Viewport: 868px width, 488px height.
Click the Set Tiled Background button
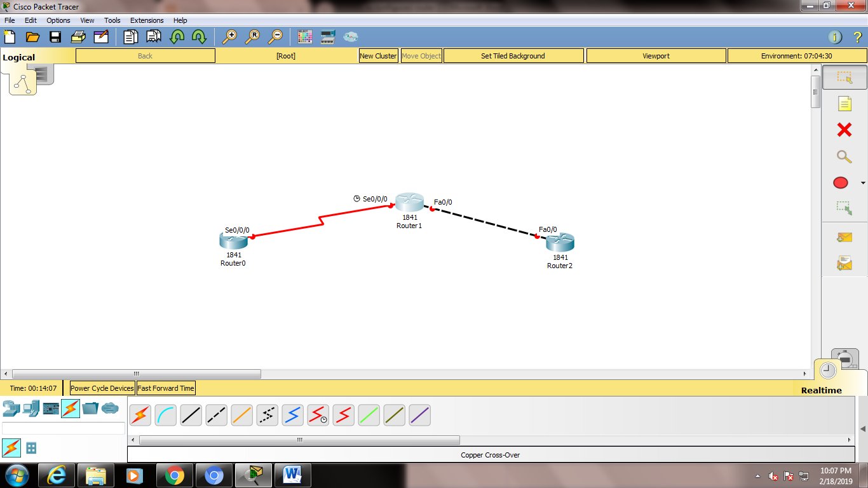(x=513, y=55)
